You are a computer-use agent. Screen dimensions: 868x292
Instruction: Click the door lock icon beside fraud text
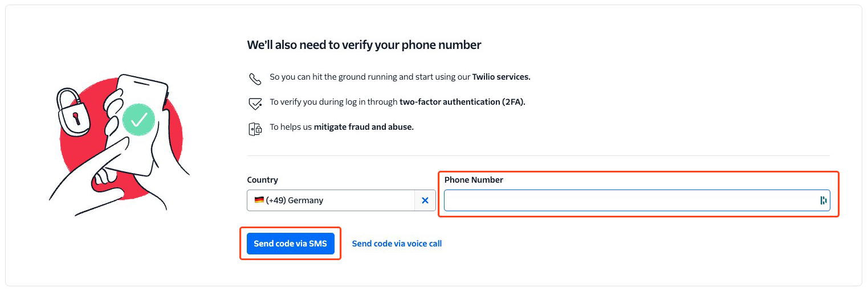click(255, 129)
